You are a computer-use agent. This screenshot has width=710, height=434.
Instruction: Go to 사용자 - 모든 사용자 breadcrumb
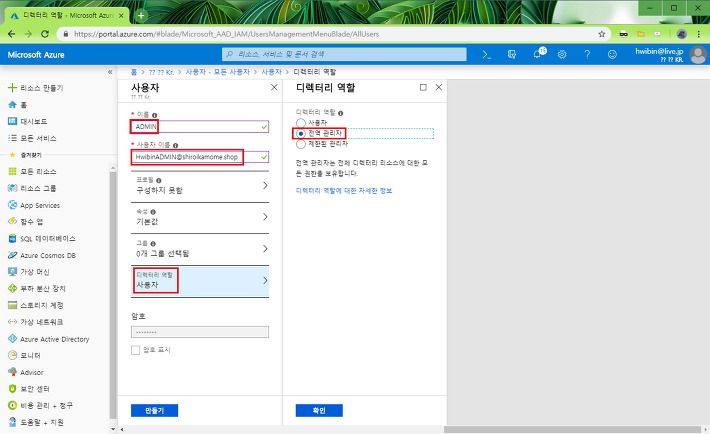tap(218, 72)
